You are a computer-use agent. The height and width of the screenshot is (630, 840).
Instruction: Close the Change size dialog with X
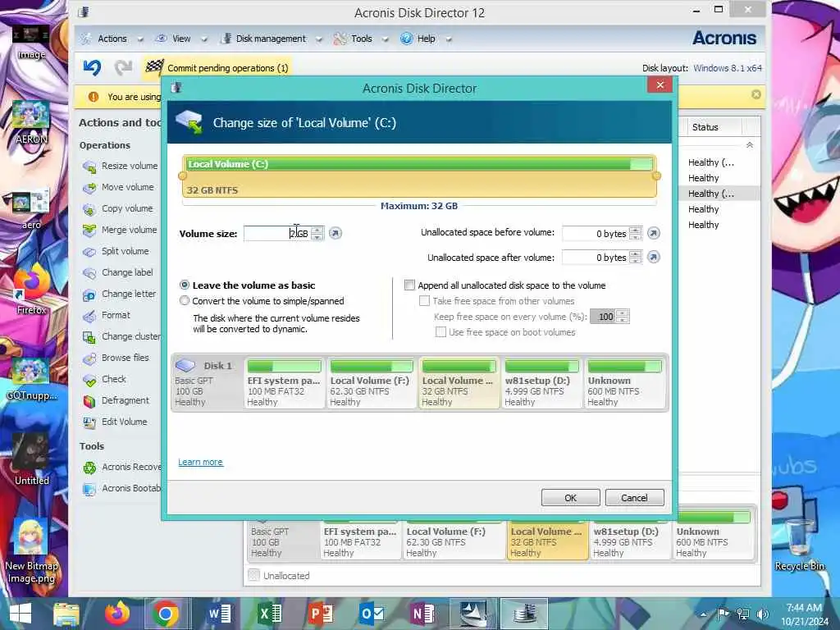click(660, 85)
